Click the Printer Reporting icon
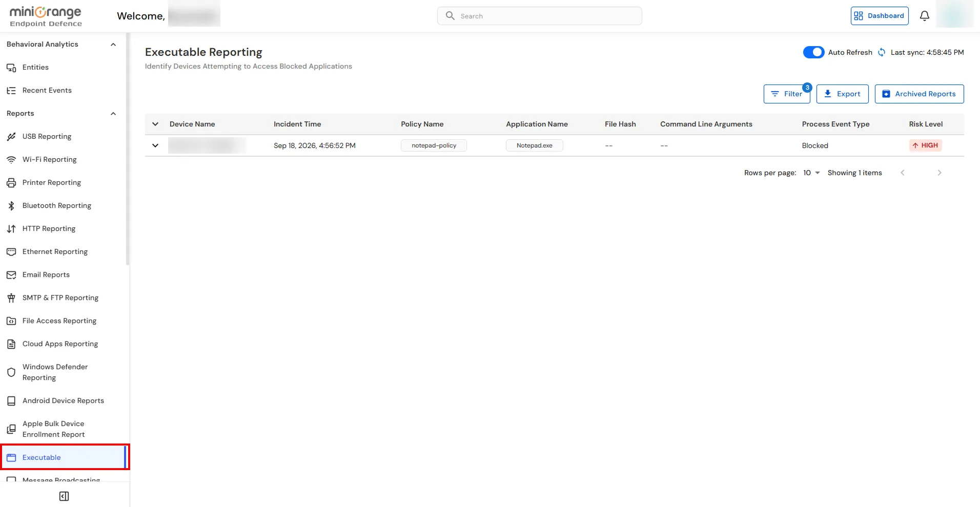The width and height of the screenshot is (980, 507). [11, 183]
